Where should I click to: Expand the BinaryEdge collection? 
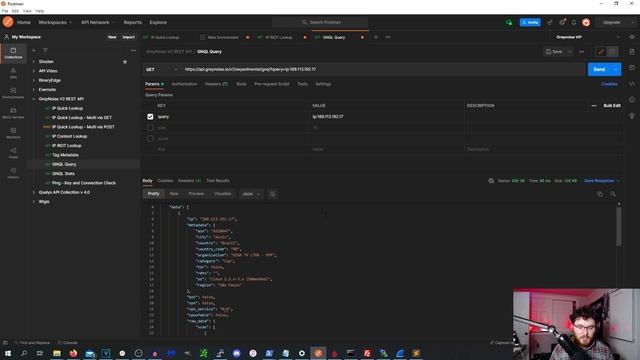(x=34, y=80)
